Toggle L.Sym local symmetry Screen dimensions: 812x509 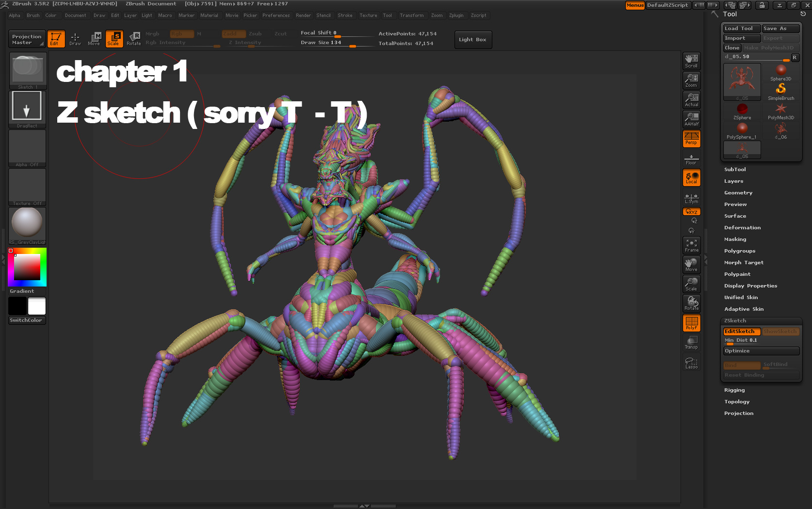tap(692, 198)
